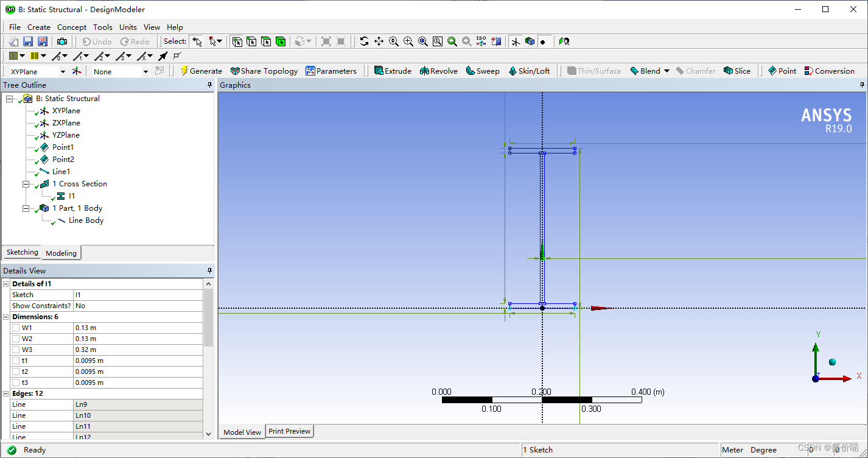868x458 pixels.
Task: Click the Extrude tool
Action: point(393,71)
